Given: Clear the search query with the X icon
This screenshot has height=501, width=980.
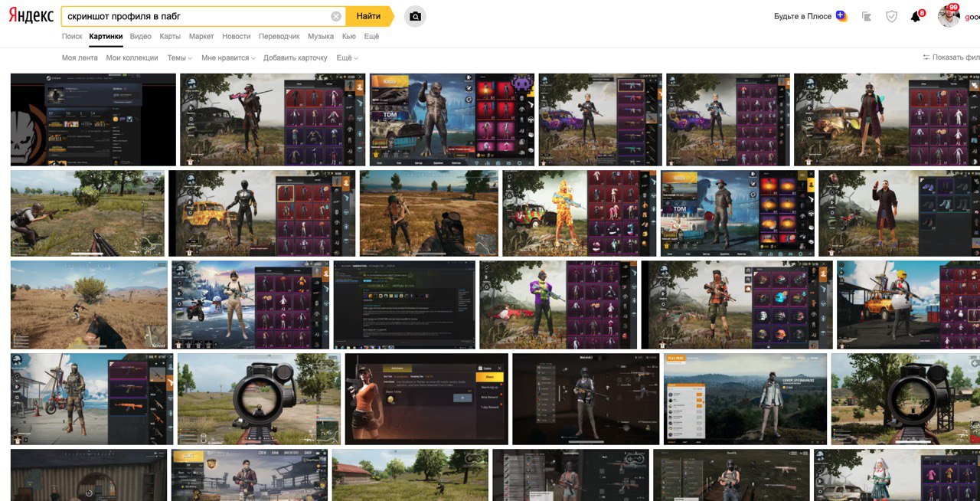Looking at the screenshot, I should point(336,16).
